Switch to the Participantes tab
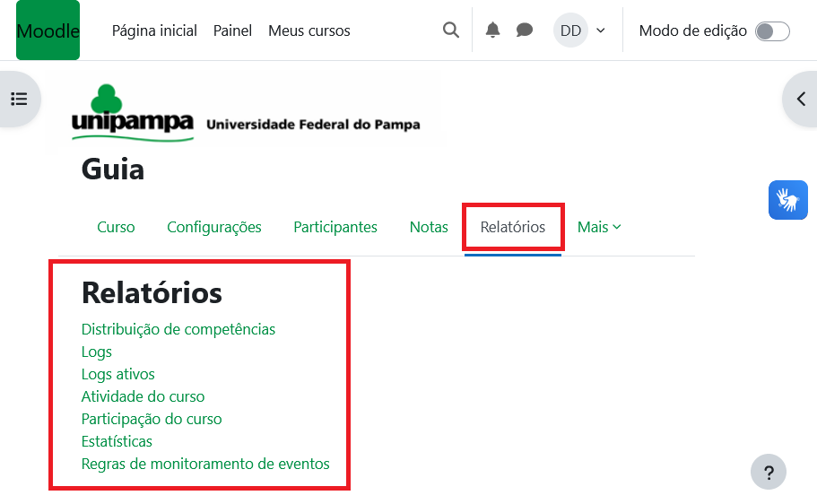817x504 pixels. (x=335, y=228)
